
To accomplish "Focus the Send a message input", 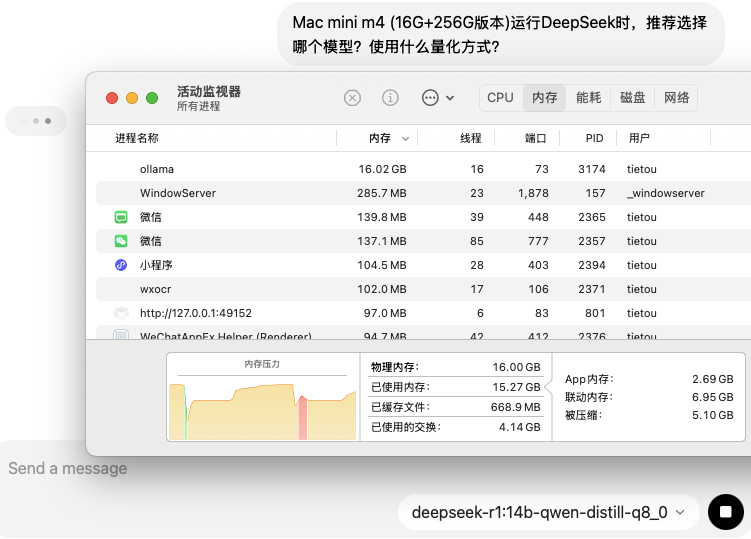I will tap(68, 469).
